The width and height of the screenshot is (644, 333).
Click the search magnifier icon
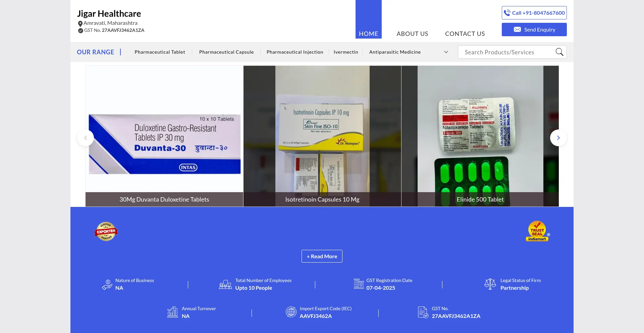(x=559, y=52)
